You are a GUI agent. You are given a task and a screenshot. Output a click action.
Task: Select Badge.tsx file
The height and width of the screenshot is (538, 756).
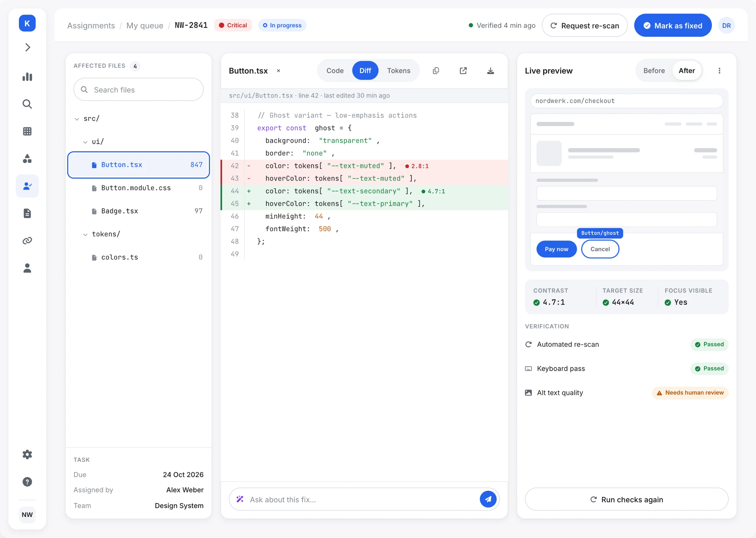(139, 211)
